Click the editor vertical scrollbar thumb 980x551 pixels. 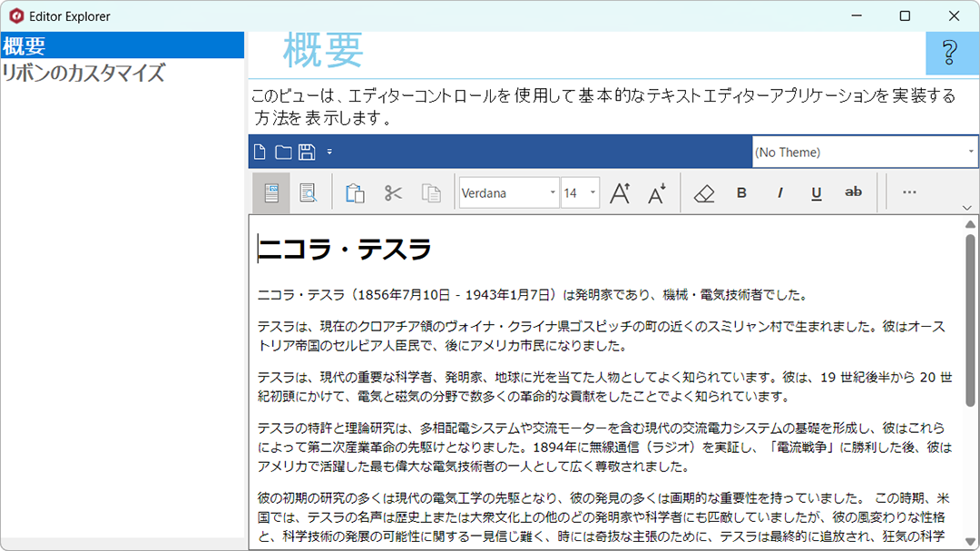point(970,320)
